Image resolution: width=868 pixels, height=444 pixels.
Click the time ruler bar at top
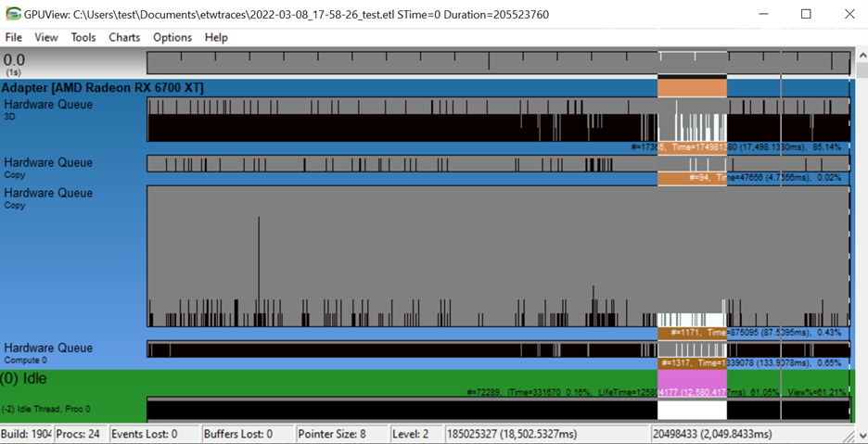[x=498, y=62]
